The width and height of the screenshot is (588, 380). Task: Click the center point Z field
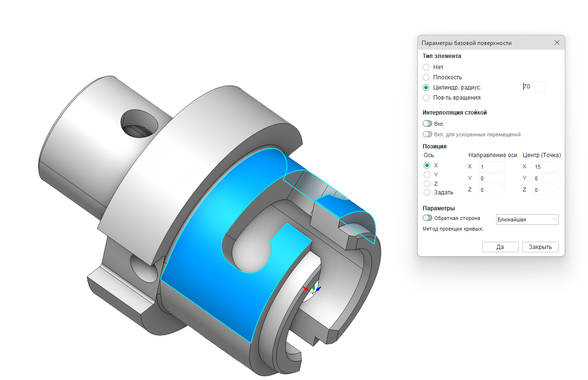coord(545,190)
